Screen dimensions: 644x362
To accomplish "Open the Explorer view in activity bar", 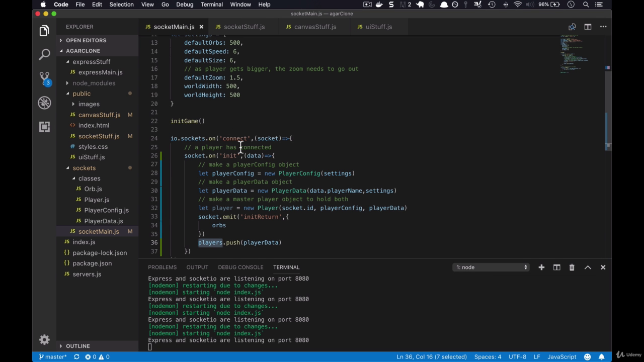I will pos(44,31).
